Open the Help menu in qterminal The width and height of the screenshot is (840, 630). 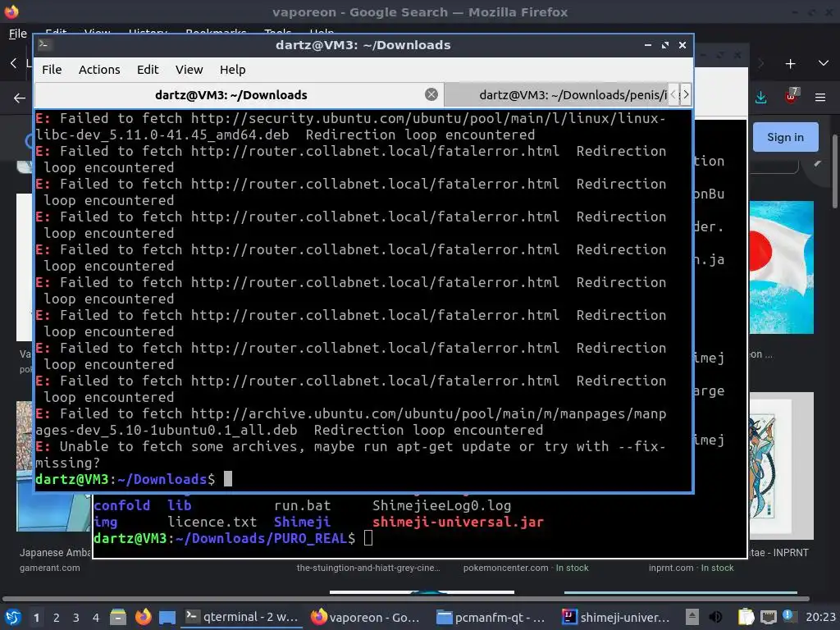(x=232, y=70)
